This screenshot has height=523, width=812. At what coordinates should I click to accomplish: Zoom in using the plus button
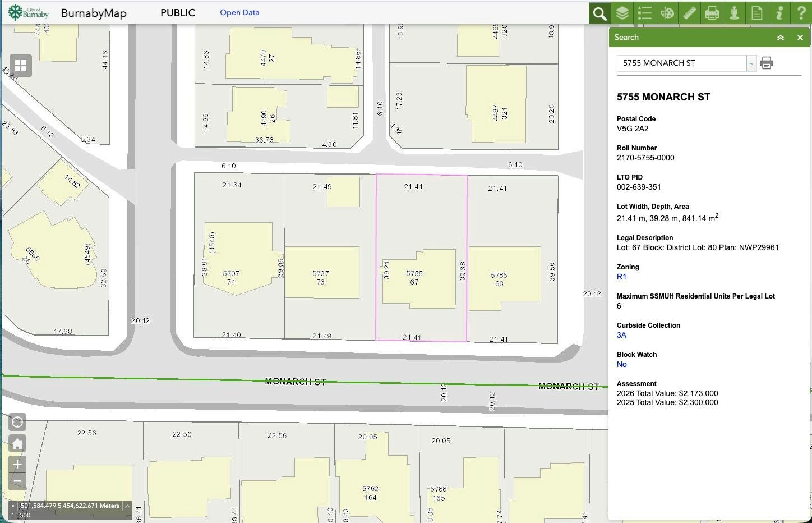click(x=17, y=465)
